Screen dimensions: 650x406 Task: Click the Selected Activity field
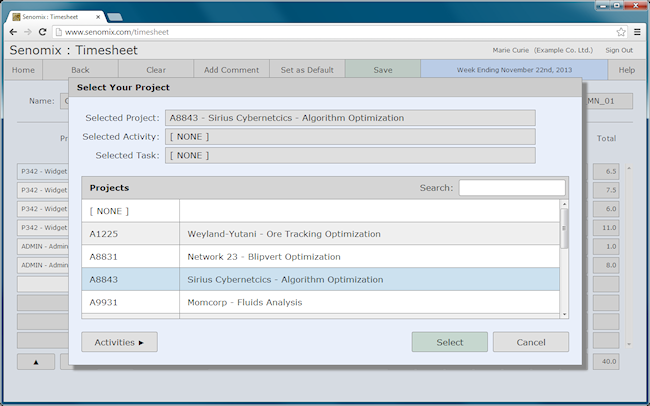tap(350, 136)
